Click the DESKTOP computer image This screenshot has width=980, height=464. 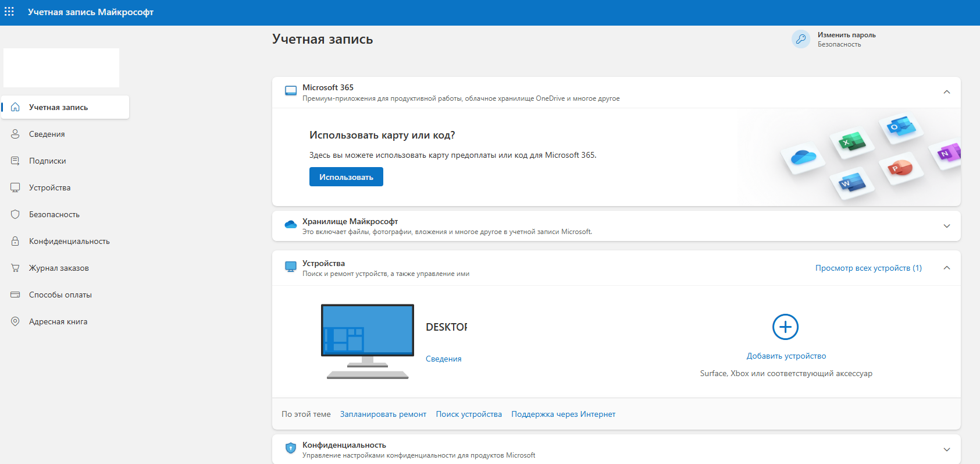[x=368, y=342]
